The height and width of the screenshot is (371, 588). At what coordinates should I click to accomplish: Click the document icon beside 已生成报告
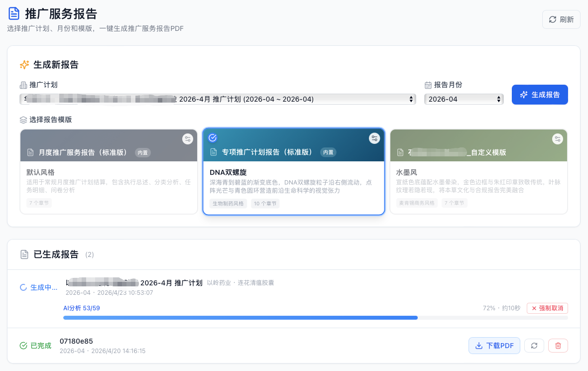coord(24,254)
